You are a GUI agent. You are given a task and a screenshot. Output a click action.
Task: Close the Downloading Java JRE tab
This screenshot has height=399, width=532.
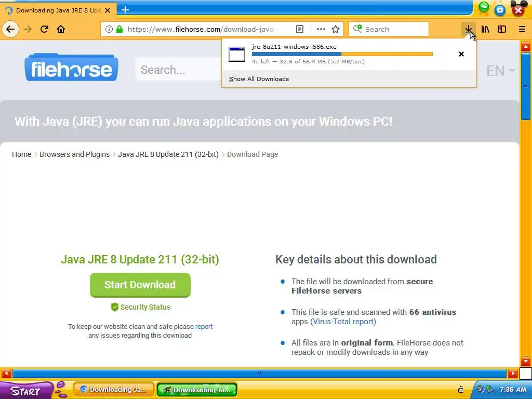pos(108,10)
